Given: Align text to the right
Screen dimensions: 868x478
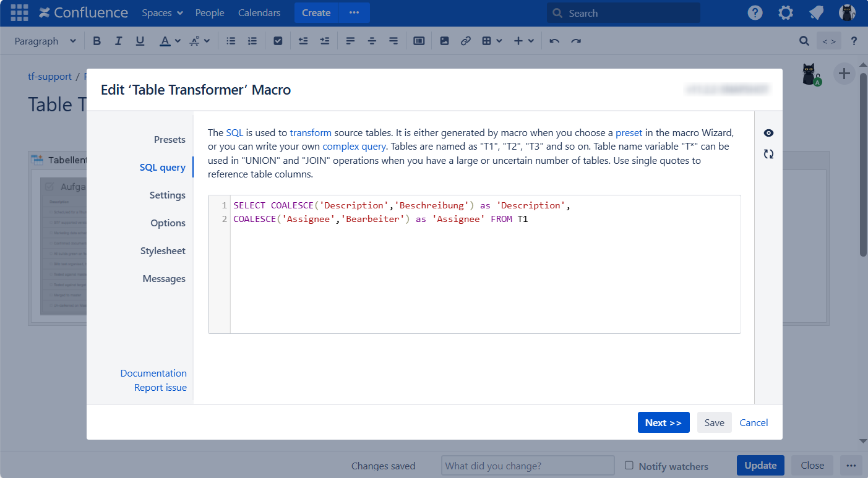Looking at the screenshot, I should [393, 41].
